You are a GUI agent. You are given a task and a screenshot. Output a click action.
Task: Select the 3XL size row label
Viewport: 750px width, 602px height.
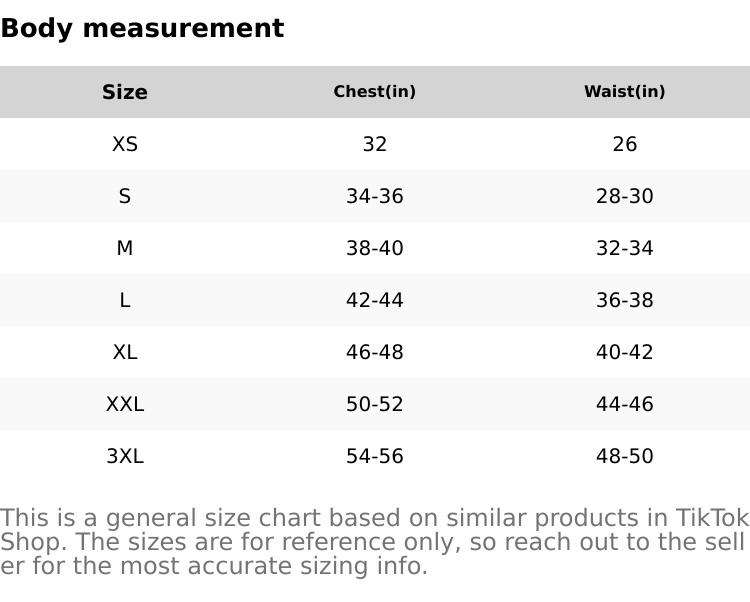coord(125,456)
